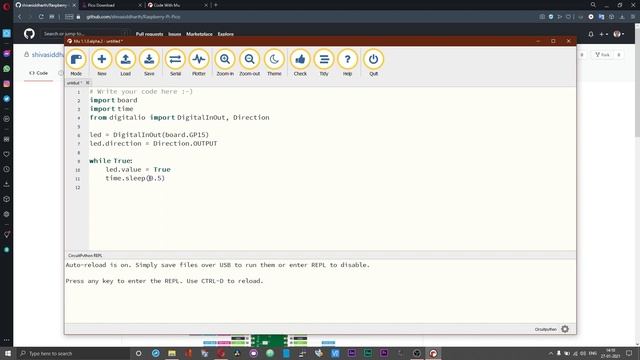Switch to Pico Download browser tab
This screenshot has height=360, width=640.
(101, 5)
